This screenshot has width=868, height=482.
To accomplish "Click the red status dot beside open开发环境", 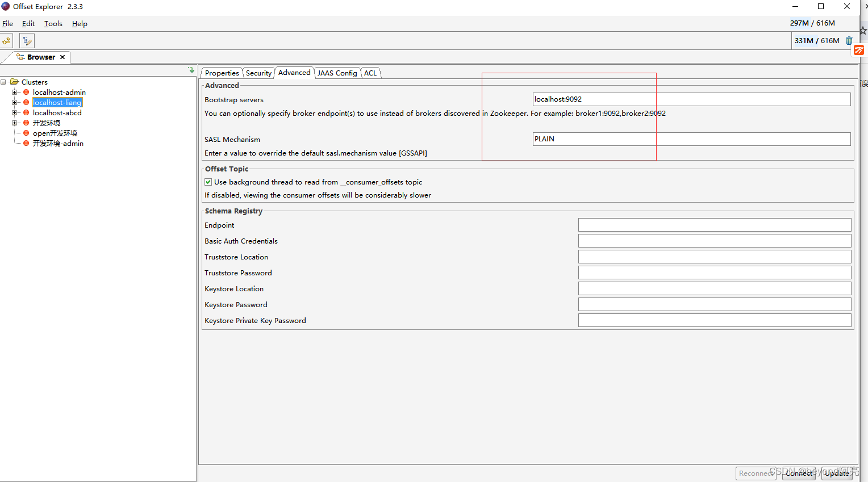I will pyautogui.click(x=26, y=133).
